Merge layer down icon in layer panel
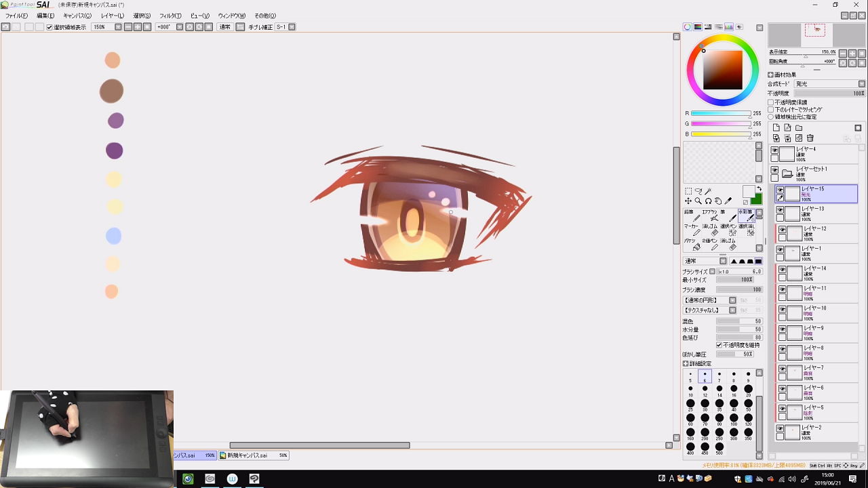The width and height of the screenshot is (868, 488). 787,138
